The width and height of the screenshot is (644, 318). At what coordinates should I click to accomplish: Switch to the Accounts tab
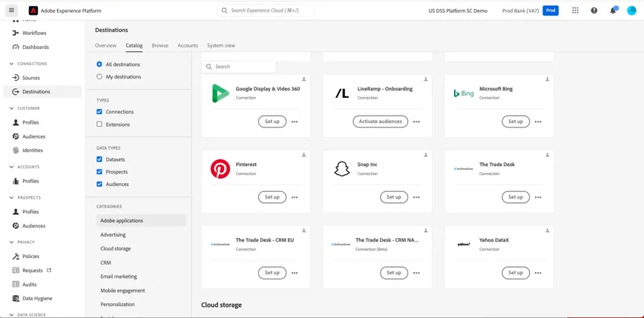(188, 45)
